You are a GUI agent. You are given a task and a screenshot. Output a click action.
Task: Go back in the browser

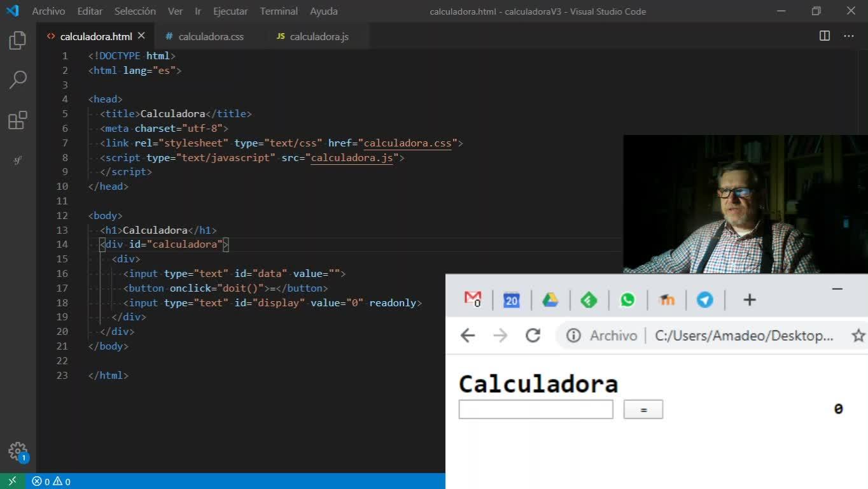(468, 336)
